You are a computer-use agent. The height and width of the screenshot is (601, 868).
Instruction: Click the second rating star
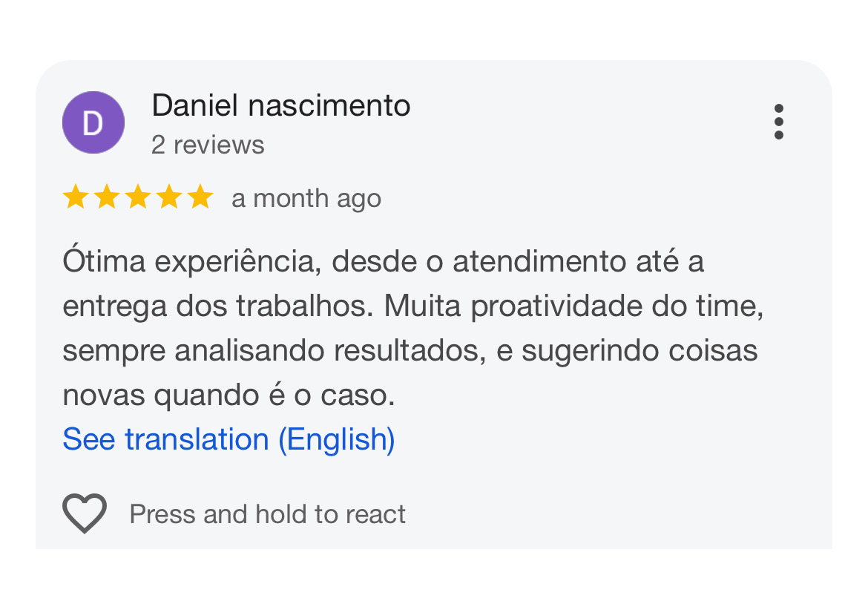tap(106, 198)
